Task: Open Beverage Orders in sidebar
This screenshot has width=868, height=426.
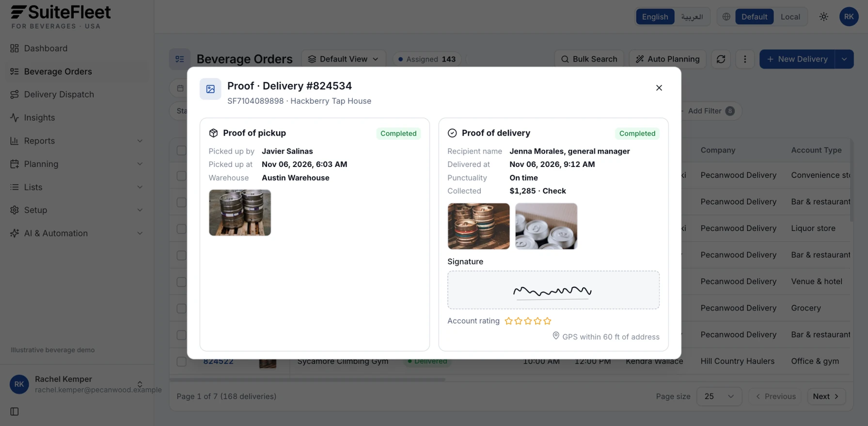Action: tap(78, 71)
